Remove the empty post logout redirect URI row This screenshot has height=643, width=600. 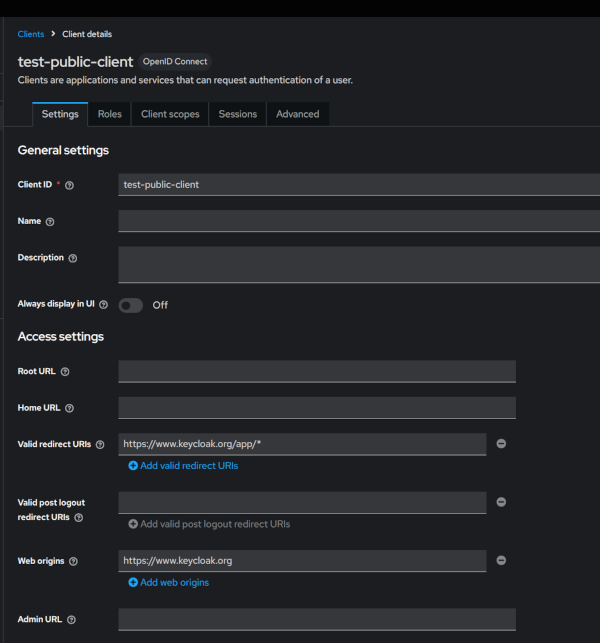pos(501,502)
